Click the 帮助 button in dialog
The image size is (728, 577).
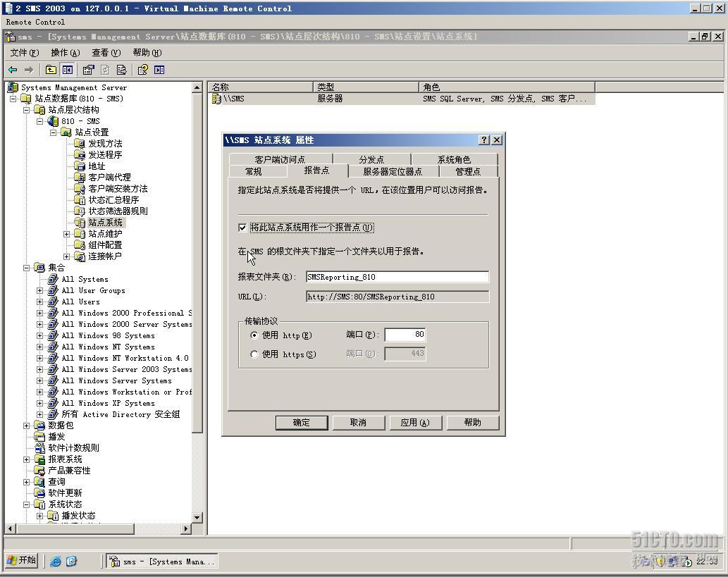click(473, 423)
